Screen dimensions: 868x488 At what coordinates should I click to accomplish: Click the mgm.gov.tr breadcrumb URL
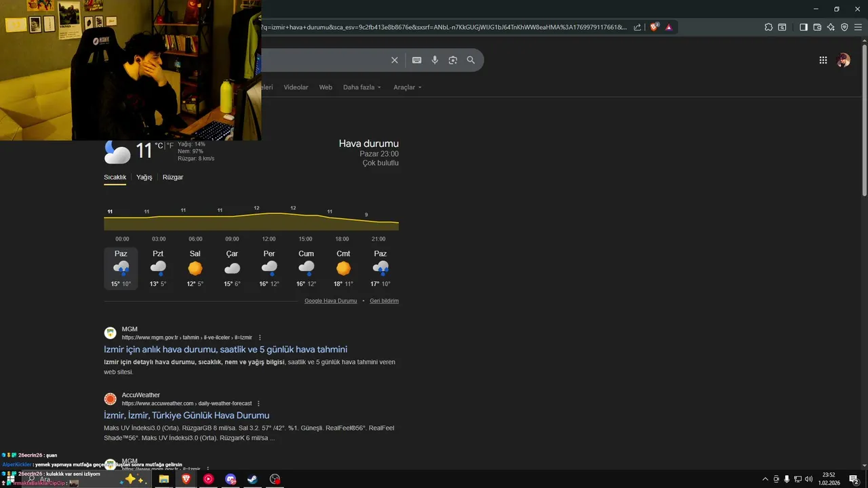pos(186,338)
